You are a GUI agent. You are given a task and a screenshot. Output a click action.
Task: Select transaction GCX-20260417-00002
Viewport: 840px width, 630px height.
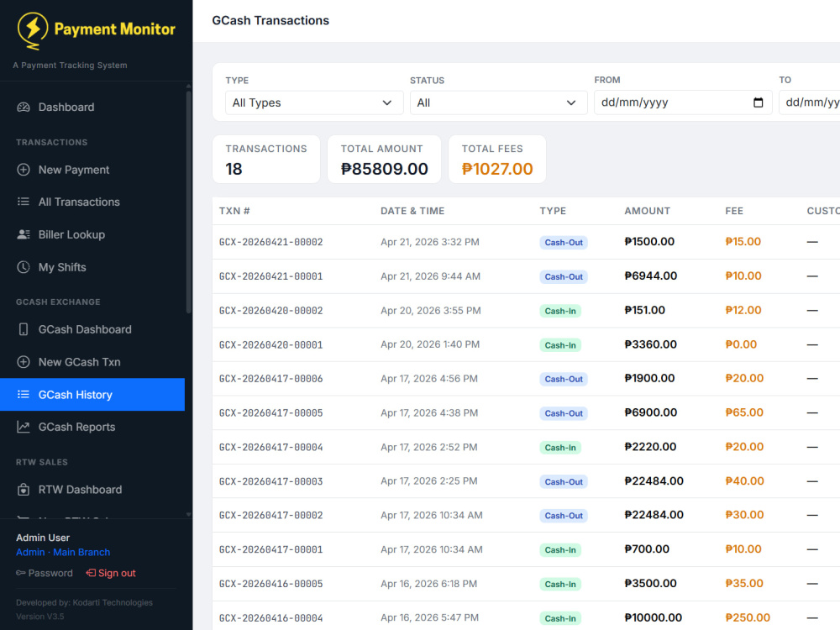coord(271,516)
